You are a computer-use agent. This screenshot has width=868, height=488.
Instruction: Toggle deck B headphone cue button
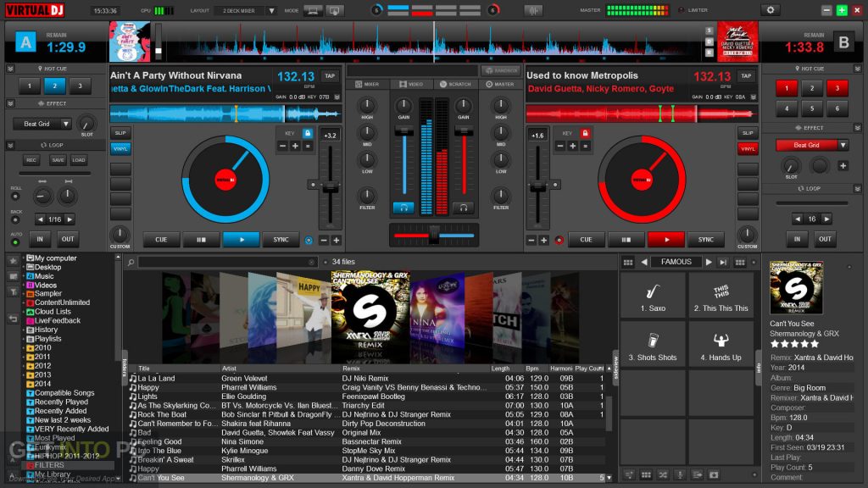point(464,208)
